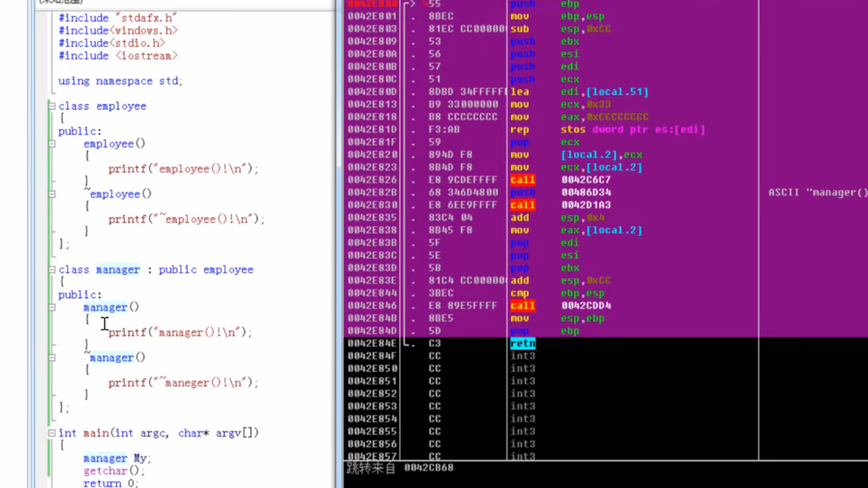Viewport: 868px width, 488px height.
Task: Click the hex bytes "E8 6EE9FFFF"
Action: pos(463,205)
